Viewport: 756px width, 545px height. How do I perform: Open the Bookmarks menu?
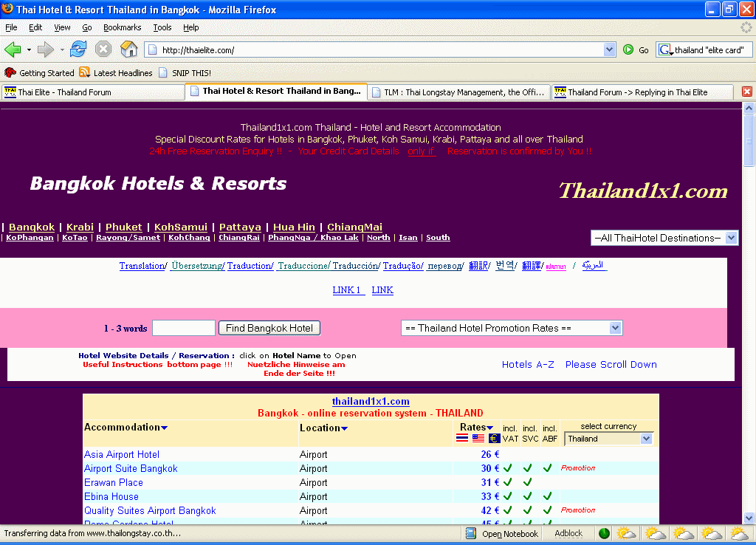122,27
